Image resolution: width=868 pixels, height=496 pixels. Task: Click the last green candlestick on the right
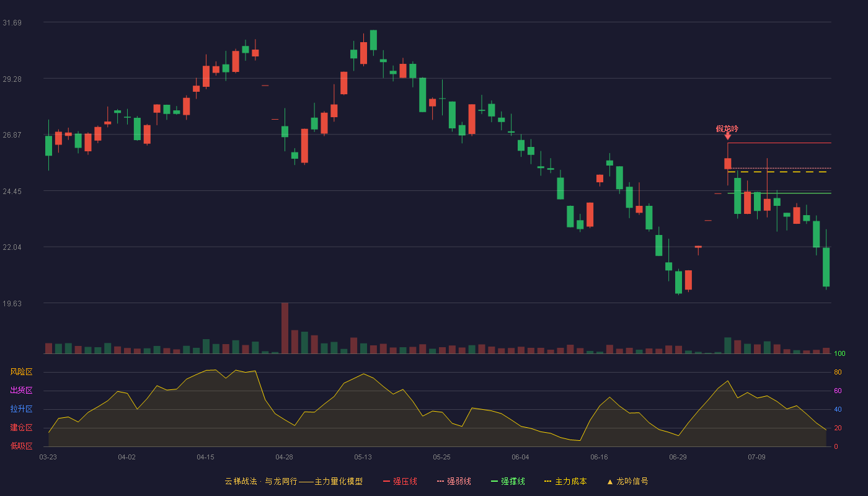[826, 267]
